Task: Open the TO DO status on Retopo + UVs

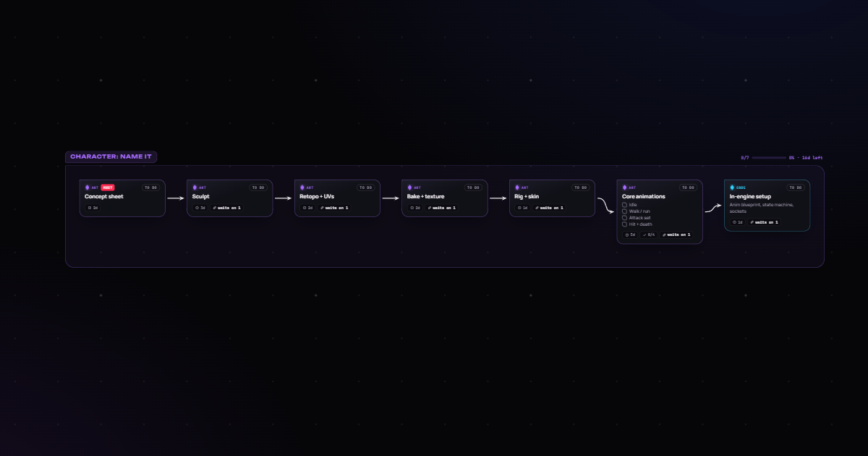Action: pos(365,187)
